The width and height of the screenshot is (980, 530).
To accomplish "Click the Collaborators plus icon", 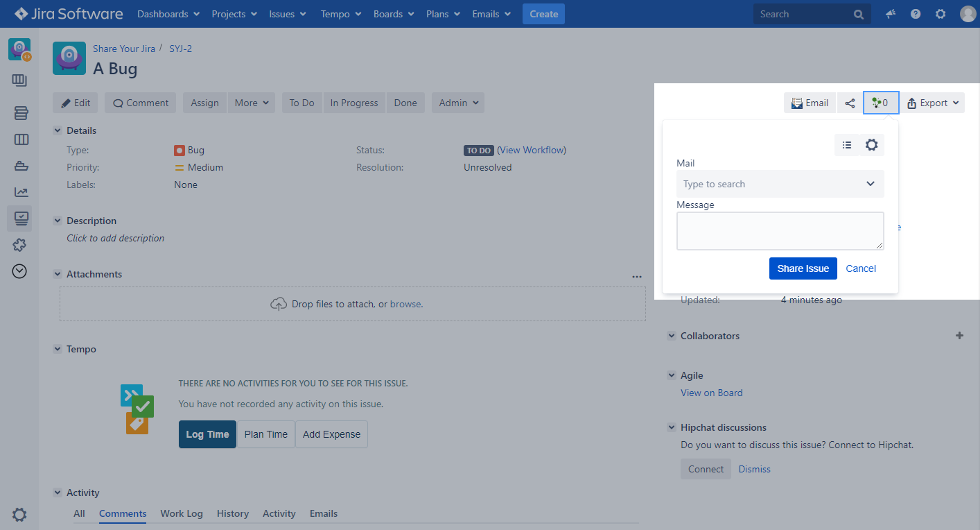I will point(959,336).
